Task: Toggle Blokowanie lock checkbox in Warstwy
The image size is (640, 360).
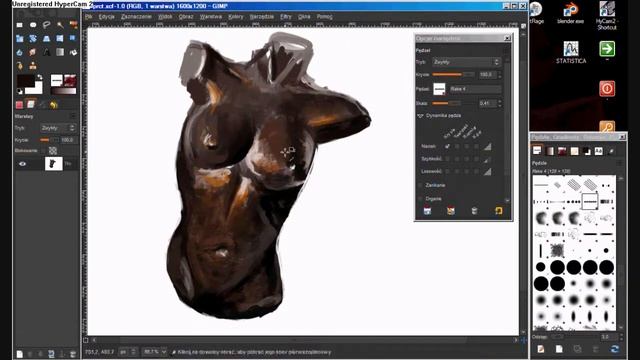Action: click(x=44, y=151)
